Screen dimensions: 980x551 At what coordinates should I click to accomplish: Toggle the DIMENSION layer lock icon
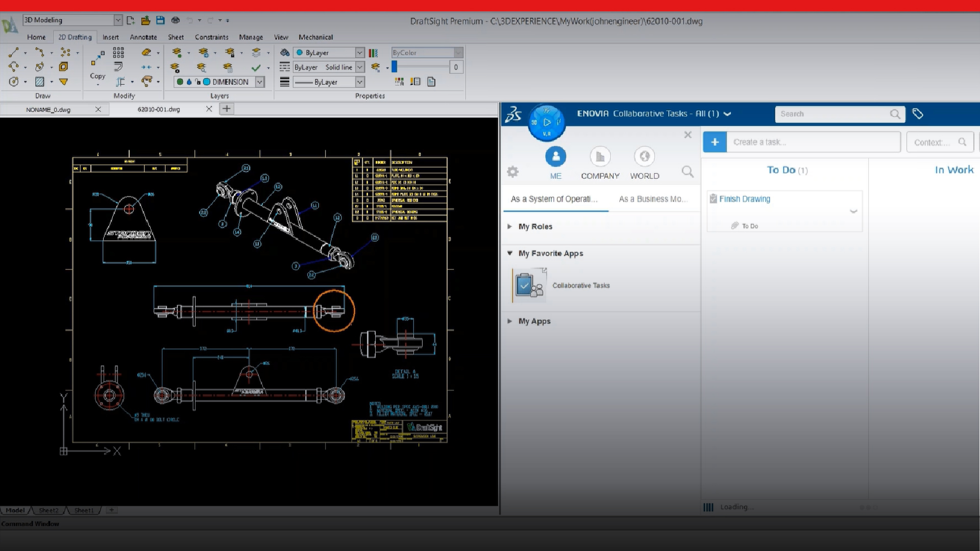point(198,82)
